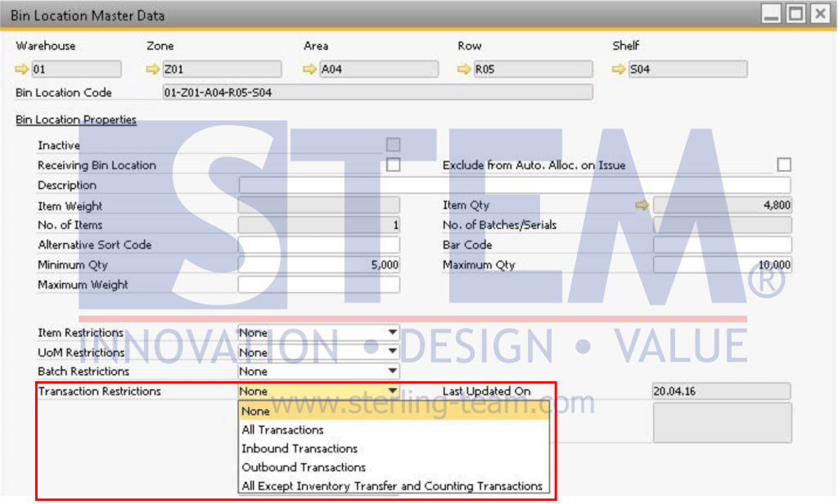The image size is (838, 504).
Task: Open the Item Restrictions dropdown
Action: click(x=391, y=332)
